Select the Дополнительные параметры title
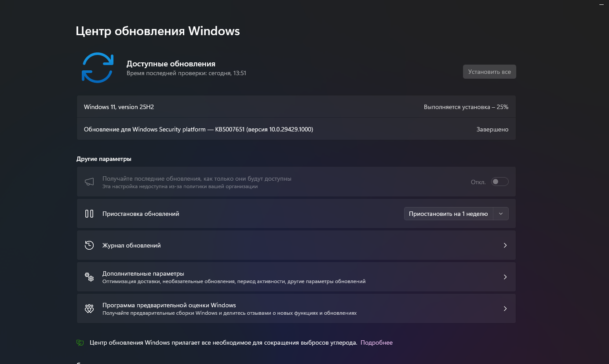Image resolution: width=609 pixels, height=364 pixels. tap(143, 273)
